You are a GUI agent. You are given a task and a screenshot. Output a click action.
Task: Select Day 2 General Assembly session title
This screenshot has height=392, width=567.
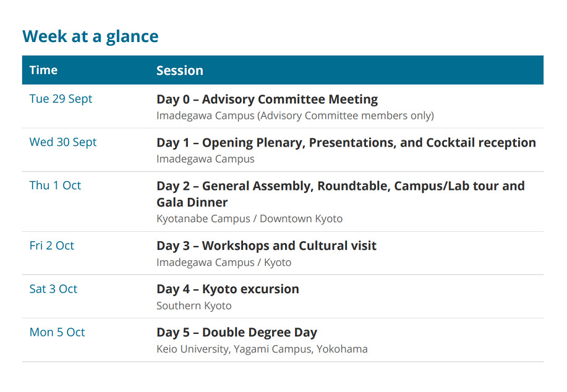tap(341, 194)
